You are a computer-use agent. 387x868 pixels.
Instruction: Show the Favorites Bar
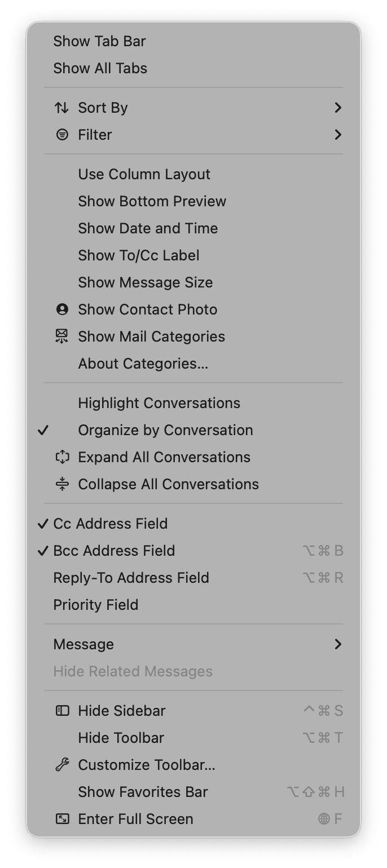[x=142, y=791]
